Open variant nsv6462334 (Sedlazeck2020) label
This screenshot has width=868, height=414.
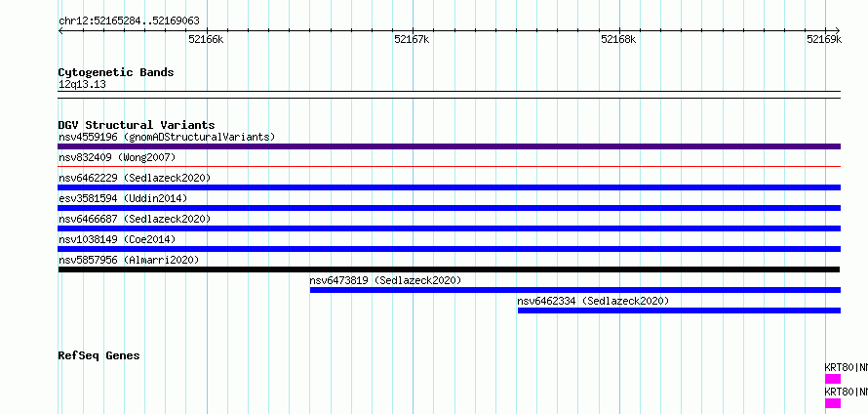[593, 301]
